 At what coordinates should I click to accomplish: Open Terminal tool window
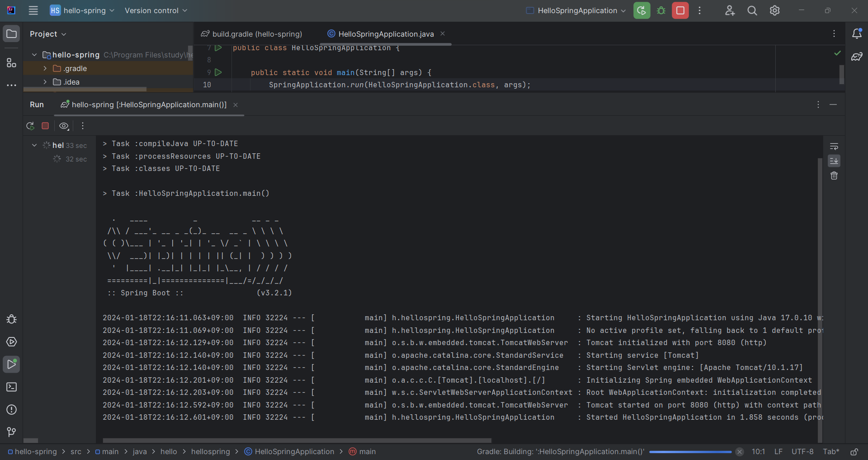point(11,387)
